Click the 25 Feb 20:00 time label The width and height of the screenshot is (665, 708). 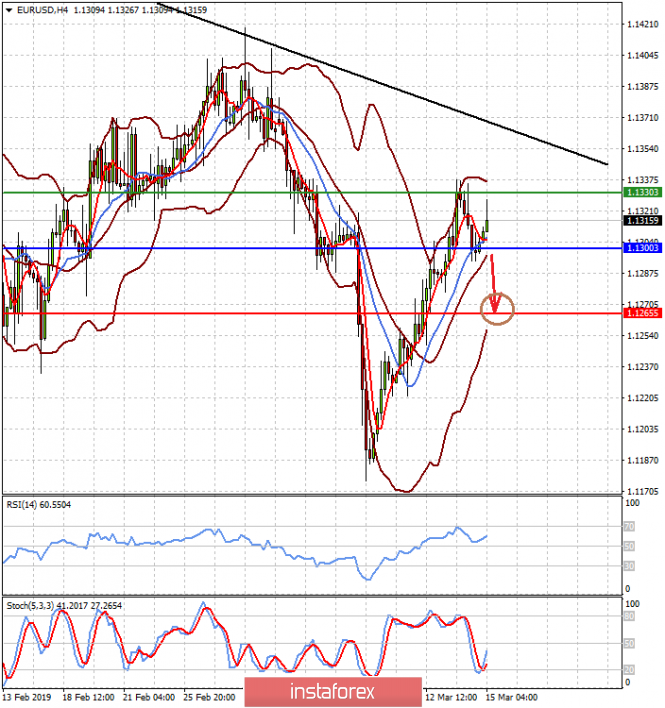(x=210, y=696)
